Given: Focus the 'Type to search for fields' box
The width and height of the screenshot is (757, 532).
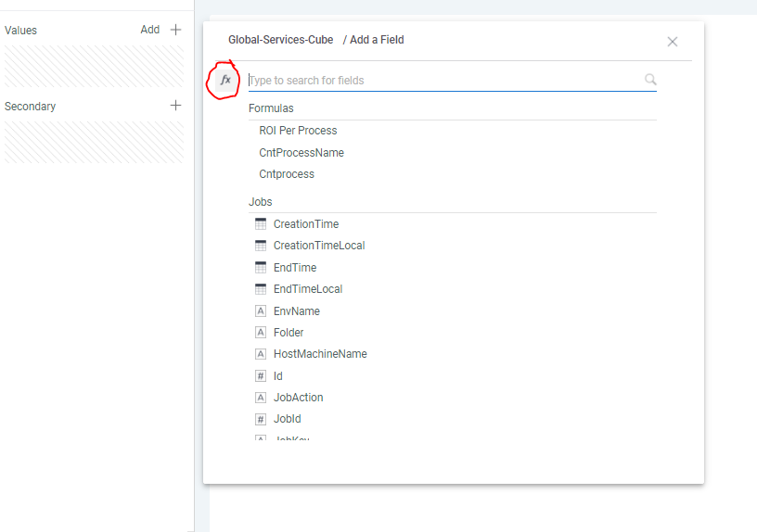Looking at the screenshot, I should [443, 81].
